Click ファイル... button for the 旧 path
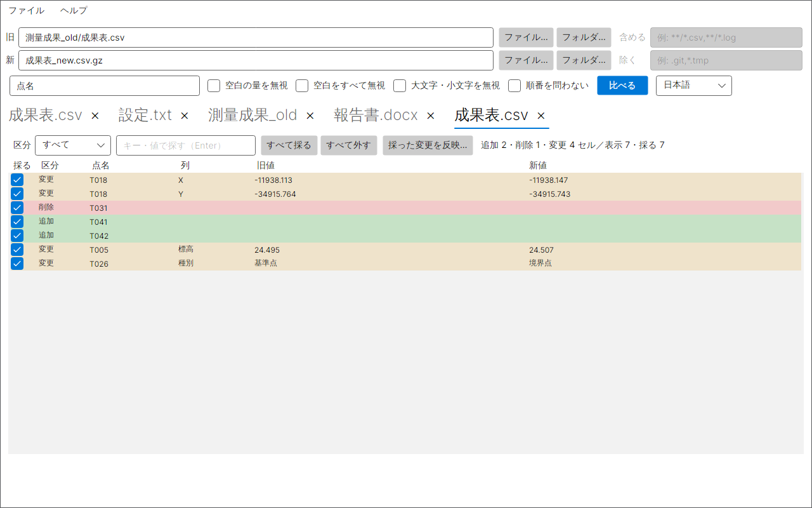 [526, 37]
